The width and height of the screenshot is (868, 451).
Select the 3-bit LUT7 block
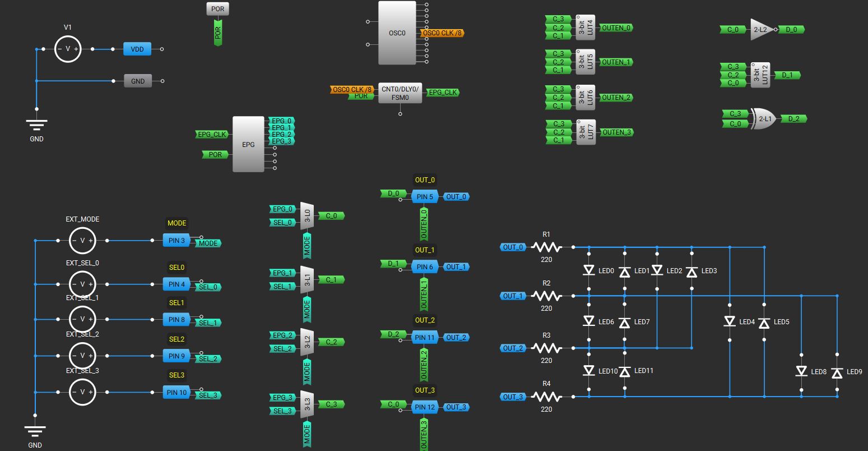click(x=586, y=132)
